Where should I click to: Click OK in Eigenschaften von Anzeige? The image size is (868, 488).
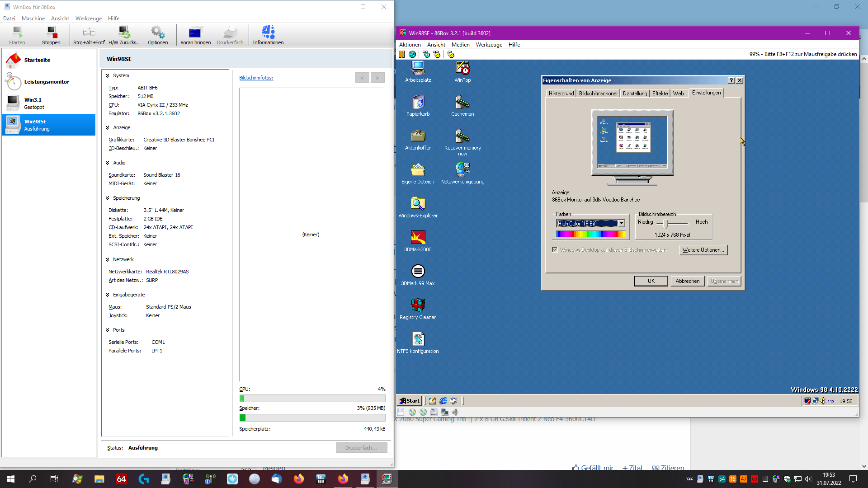(651, 281)
